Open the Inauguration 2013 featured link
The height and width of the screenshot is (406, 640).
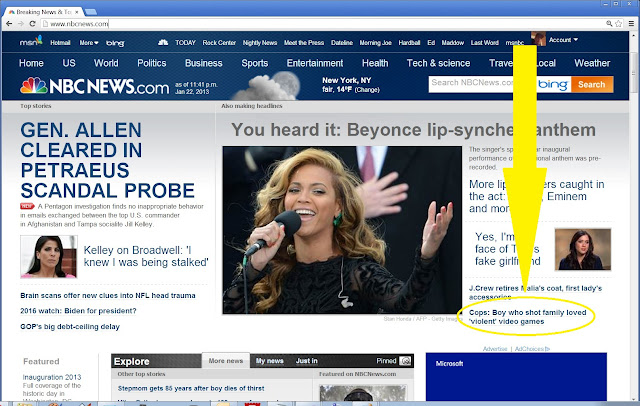pyautogui.click(x=52, y=377)
